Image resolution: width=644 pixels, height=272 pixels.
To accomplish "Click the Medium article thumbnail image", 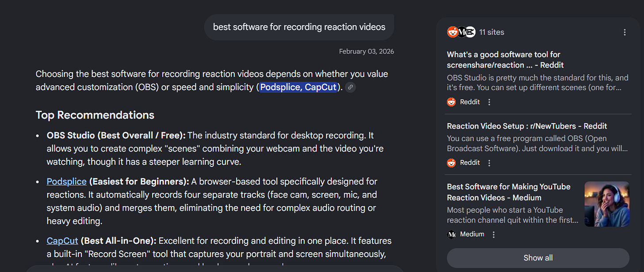I will [x=607, y=204].
